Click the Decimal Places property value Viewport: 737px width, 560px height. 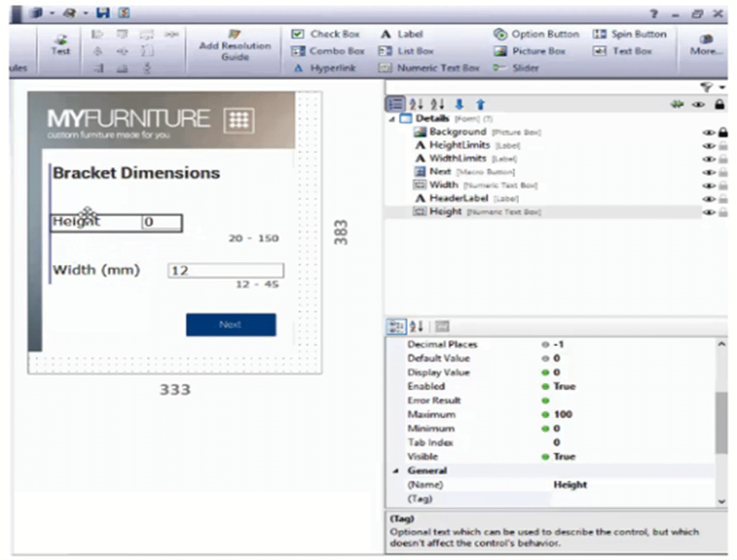point(558,344)
